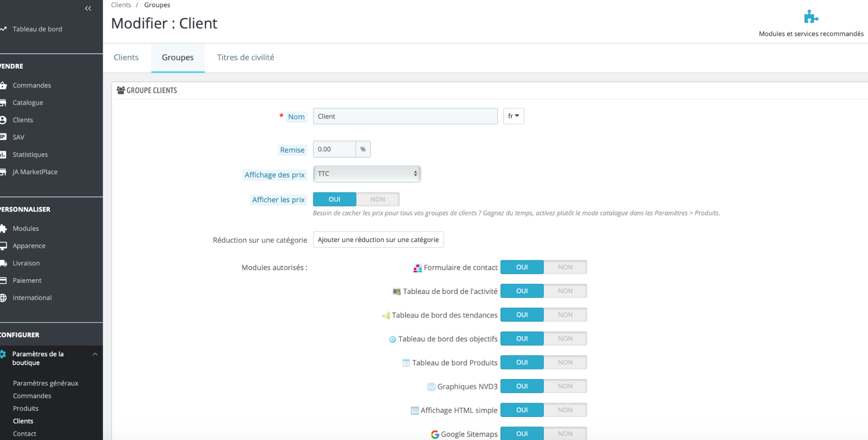
Task: Click the Groupe Clients people icon
Action: click(x=121, y=90)
